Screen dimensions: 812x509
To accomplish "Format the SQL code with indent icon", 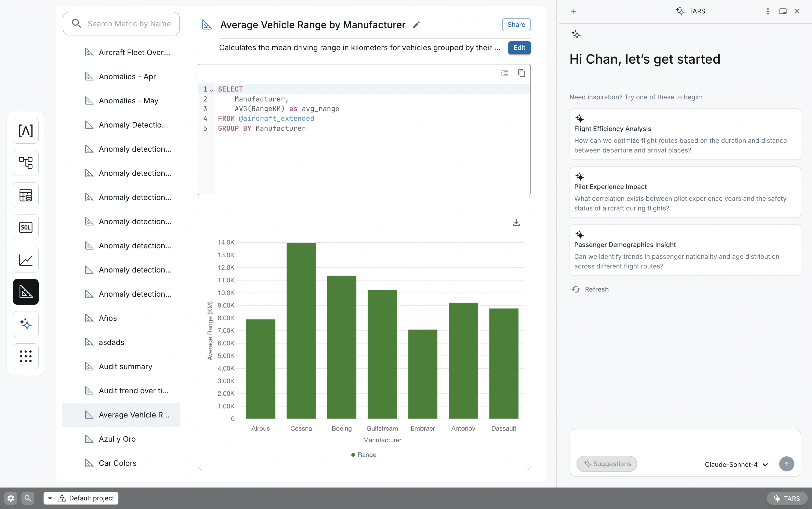I will [504, 73].
